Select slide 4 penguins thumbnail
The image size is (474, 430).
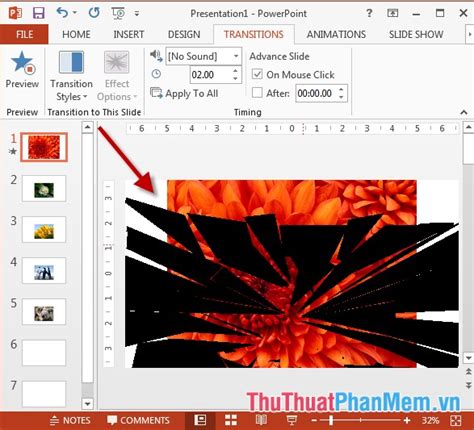click(44, 271)
